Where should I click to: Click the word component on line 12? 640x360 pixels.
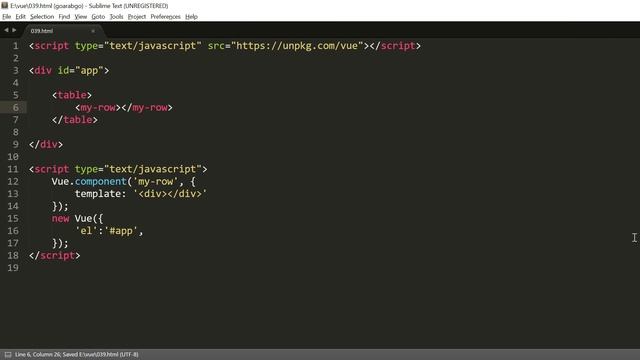(101, 181)
